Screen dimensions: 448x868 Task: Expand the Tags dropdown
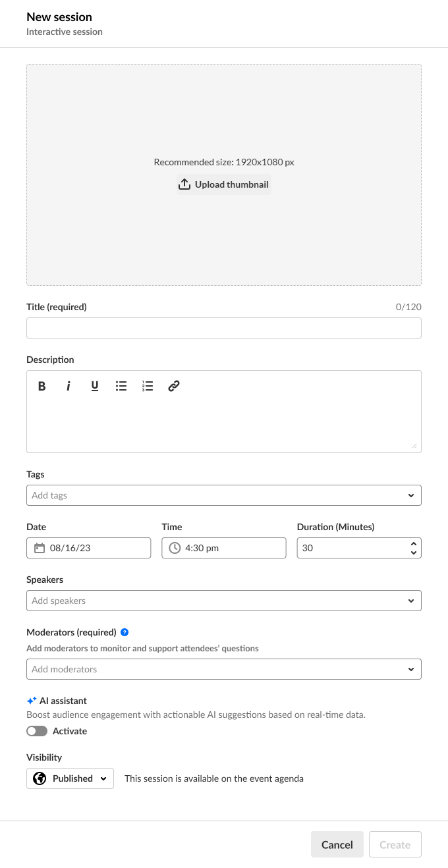point(411,495)
